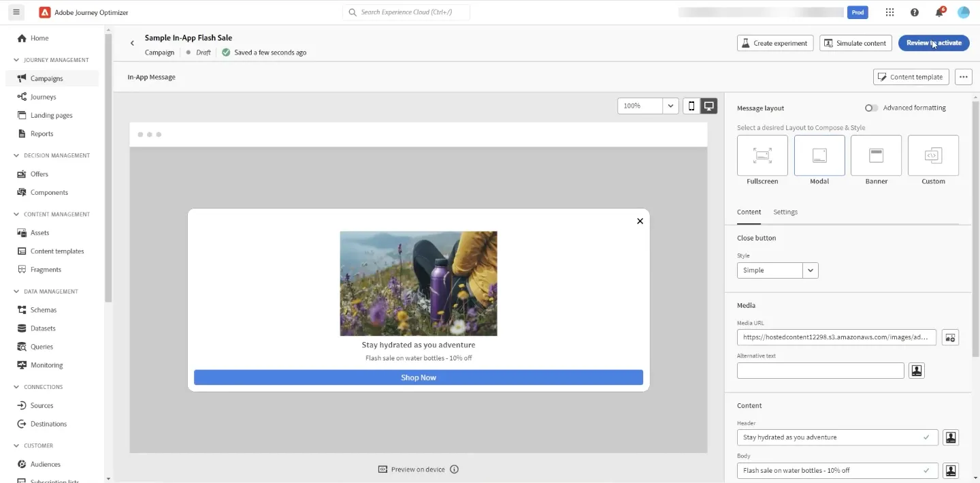The height and width of the screenshot is (483, 980).
Task: Open the app switcher grid icon
Action: [x=889, y=12]
